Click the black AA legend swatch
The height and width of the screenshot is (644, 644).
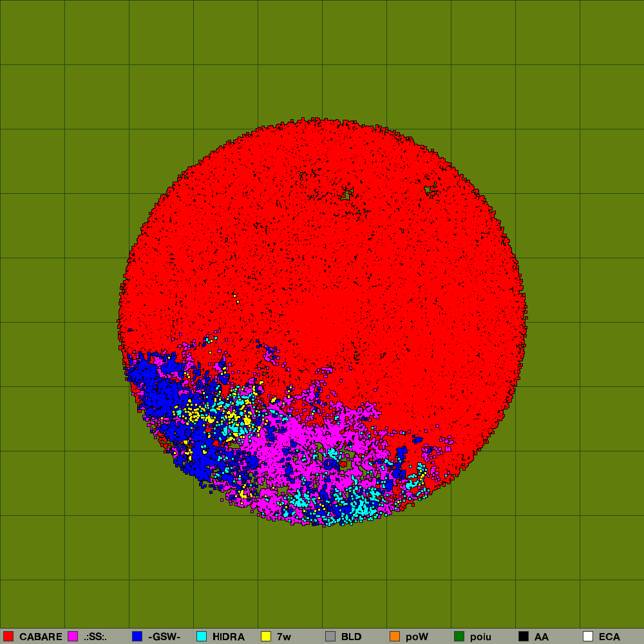[x=524, y=636]
